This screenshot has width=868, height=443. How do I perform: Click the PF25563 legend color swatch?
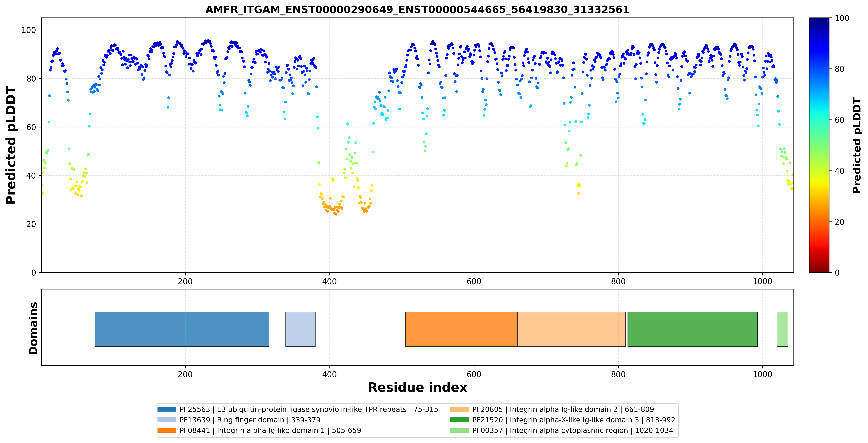tap(167, 409)
